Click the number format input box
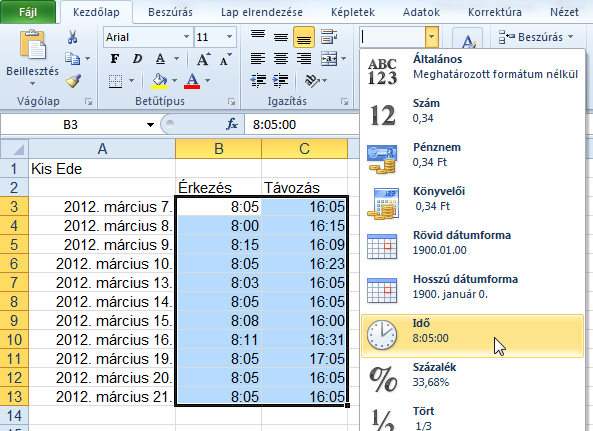Image resolution: width=593 pixels, height=431 pixels. pyautogui.click(x=392, y=37)
